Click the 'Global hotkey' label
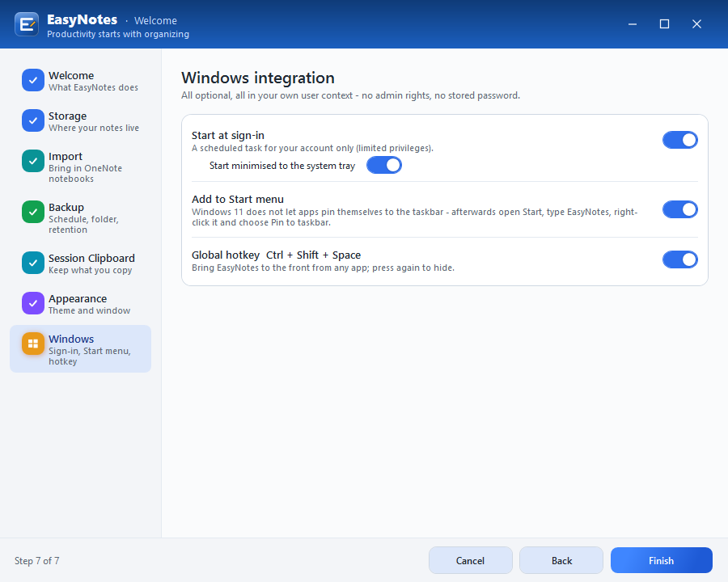728x582 pixels. click(226, 255)
